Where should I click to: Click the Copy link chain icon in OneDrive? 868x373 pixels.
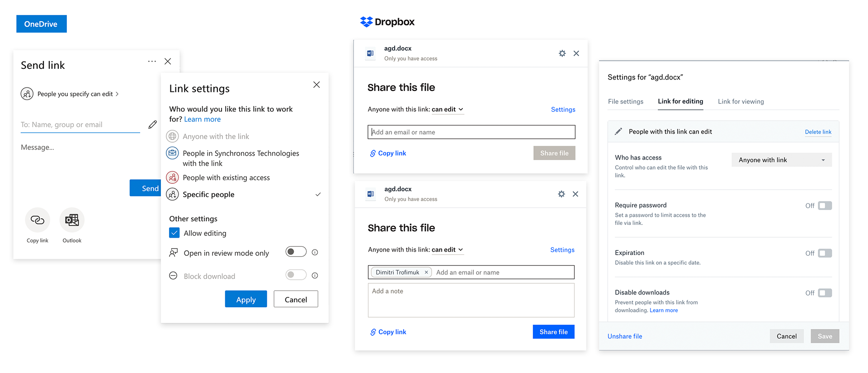click(38, 220)
